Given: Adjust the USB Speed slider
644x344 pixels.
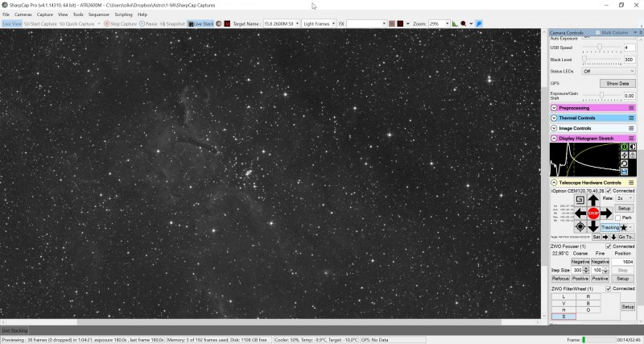Looking at the screenshot, I should click(600, 48).
